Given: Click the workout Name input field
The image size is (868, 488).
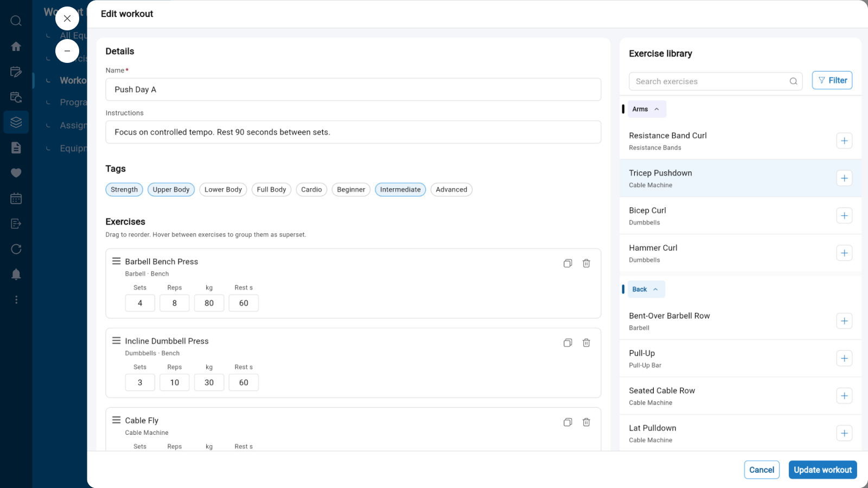Looking at the screenshot, I should tap(353, 89).
